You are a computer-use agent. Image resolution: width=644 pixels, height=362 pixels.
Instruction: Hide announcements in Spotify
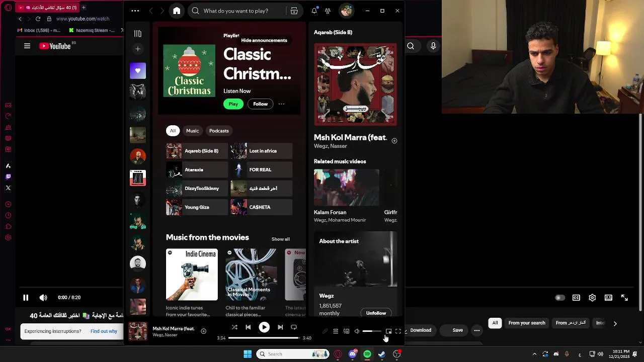[x=264, y=40]
